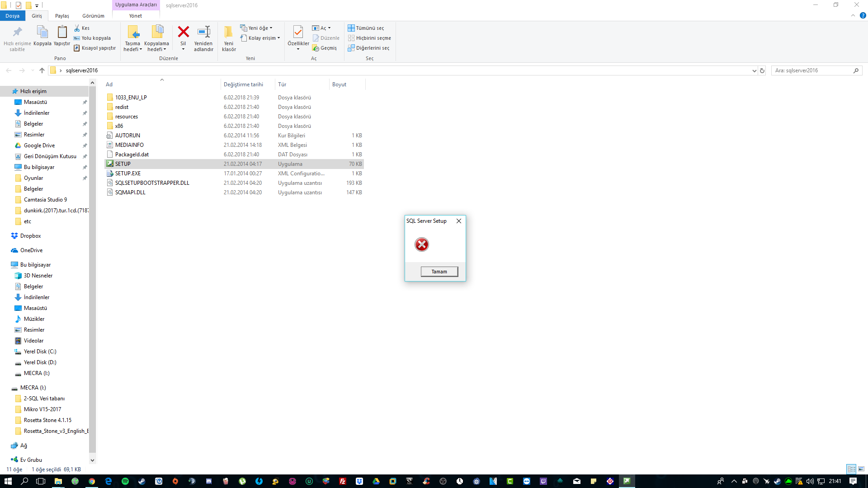This screenshot has width=868, height=488.
Task: Click Tümünü seç select all
Action: [366, 28]
